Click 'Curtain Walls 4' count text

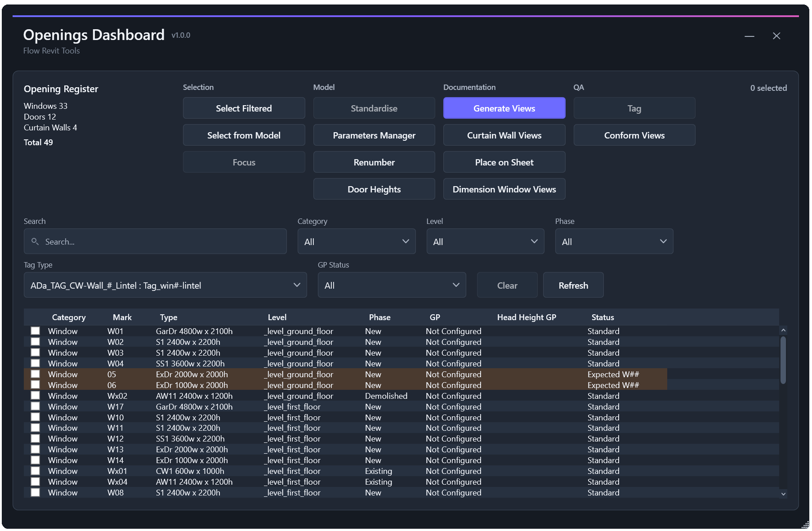(x=50, y=127)
